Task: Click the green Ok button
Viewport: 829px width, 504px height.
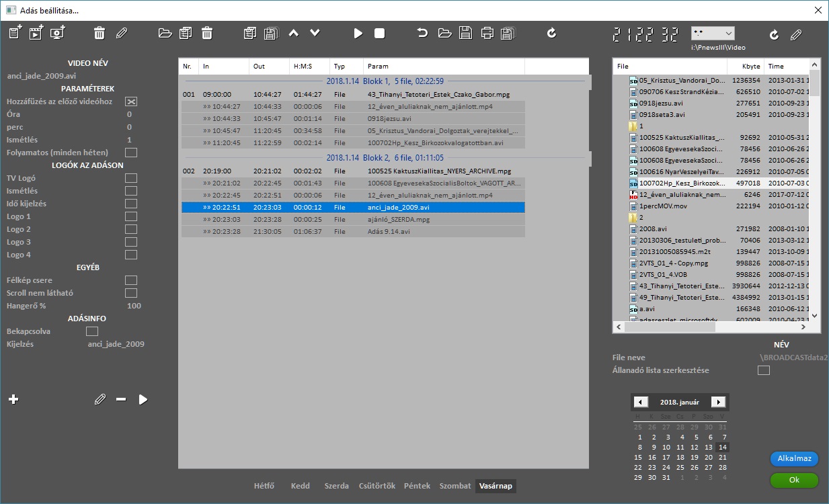Action: click(794, 480)
